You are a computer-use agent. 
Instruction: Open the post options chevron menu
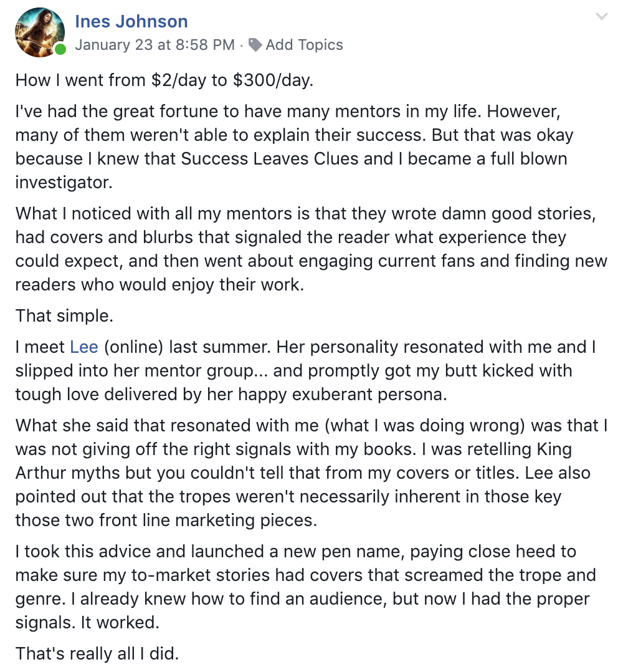click(x=602, y=17)
